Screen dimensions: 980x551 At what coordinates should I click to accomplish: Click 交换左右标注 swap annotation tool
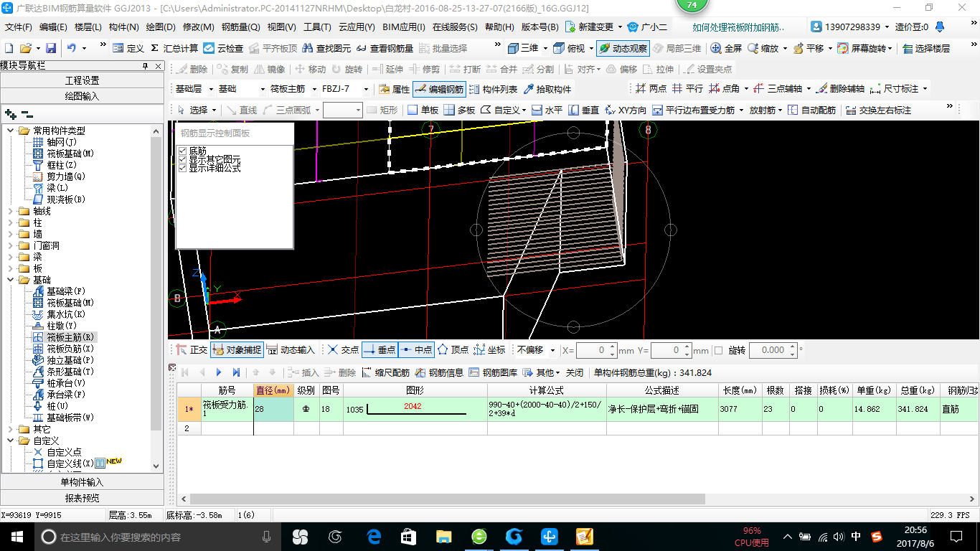878,110
